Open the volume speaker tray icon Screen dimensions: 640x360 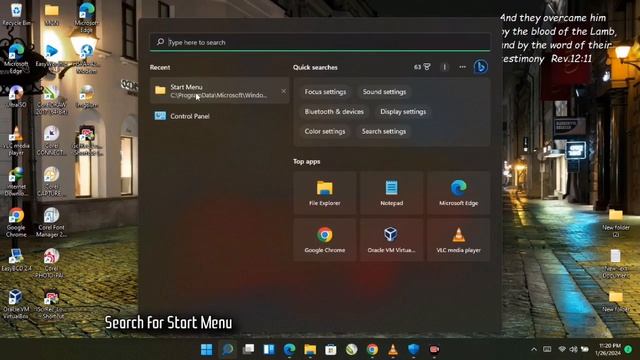[573, 349]
